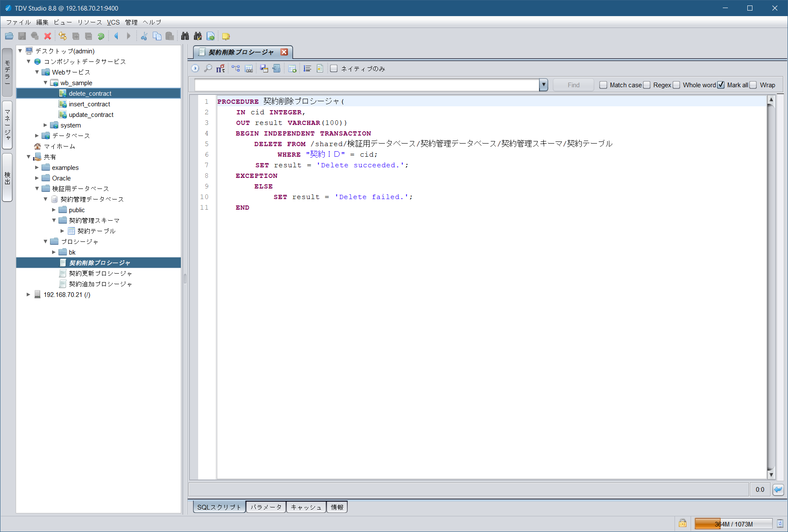Click the editor vertical scrollbar up arrow

771,100
